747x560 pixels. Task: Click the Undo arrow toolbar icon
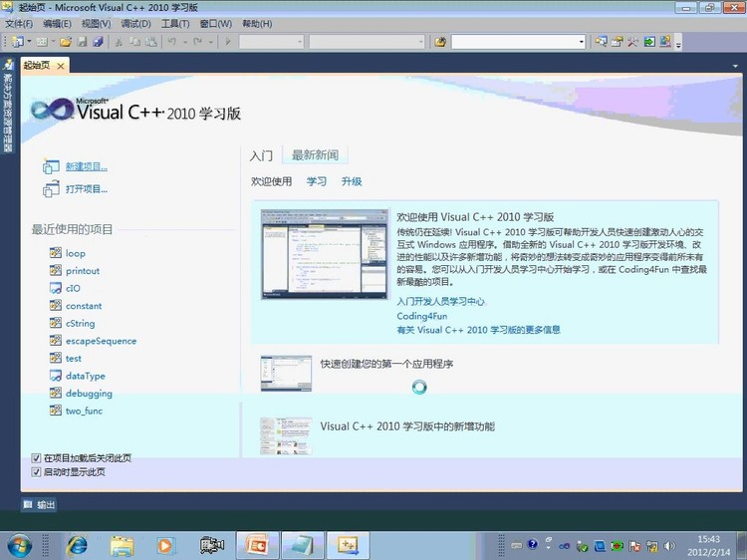point(172,42)
